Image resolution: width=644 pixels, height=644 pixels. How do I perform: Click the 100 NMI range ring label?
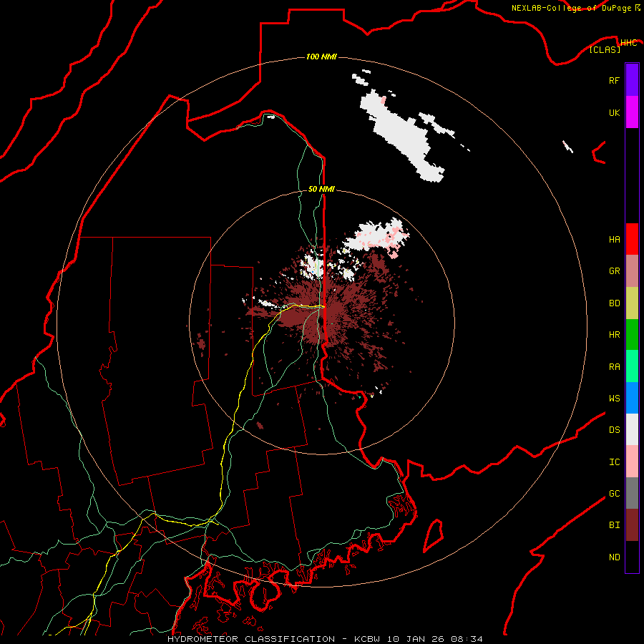click(321, 57)
